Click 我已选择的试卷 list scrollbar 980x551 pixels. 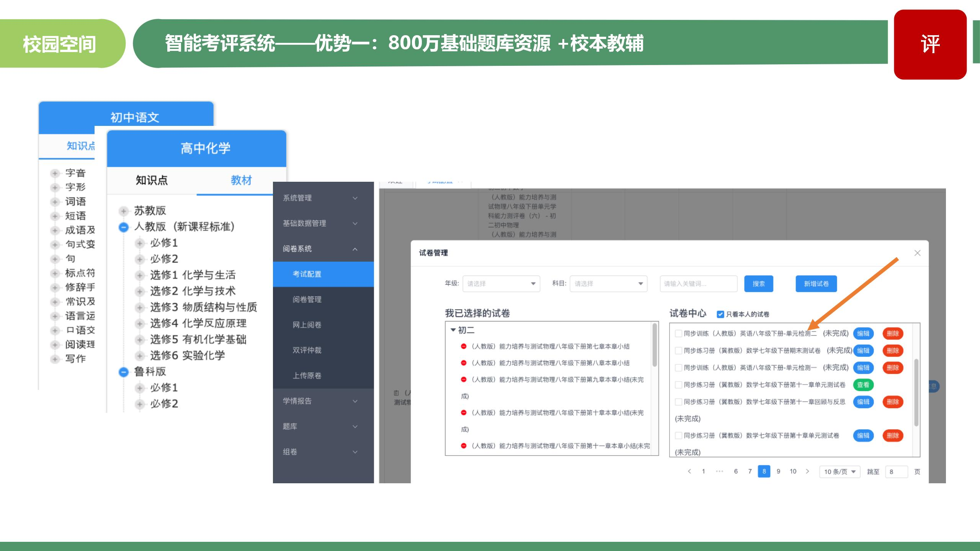[655, 345]
